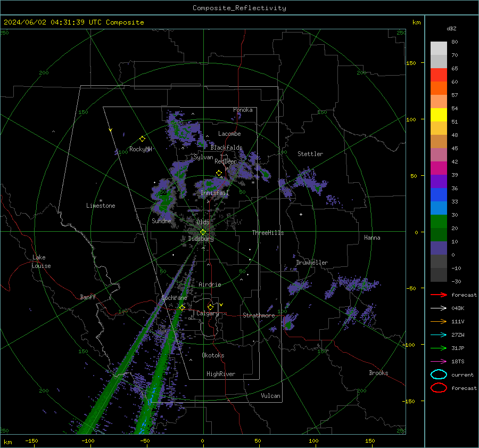This screenshot has width=479, height=448.
Task: Click the 'Didsbury' map label
Action: (x=201, y=239)
